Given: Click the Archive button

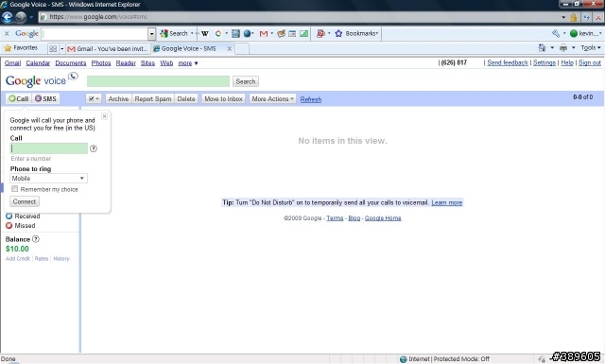Looking at the screenshot, I should 118,99.
